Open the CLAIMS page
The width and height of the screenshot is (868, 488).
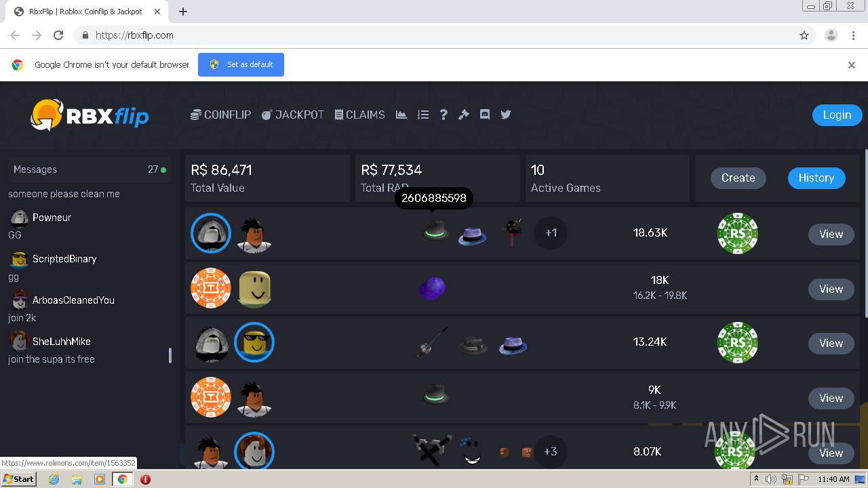coord(359,115)
